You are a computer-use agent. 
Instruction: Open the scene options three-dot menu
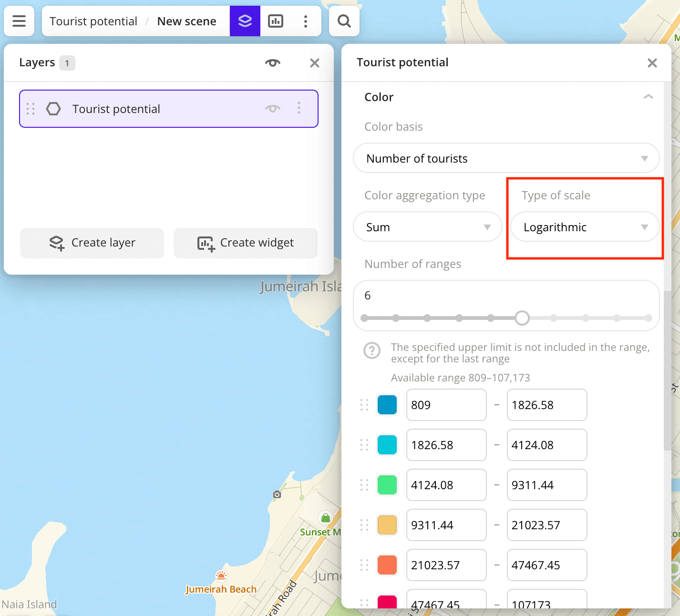click(306, 21)
